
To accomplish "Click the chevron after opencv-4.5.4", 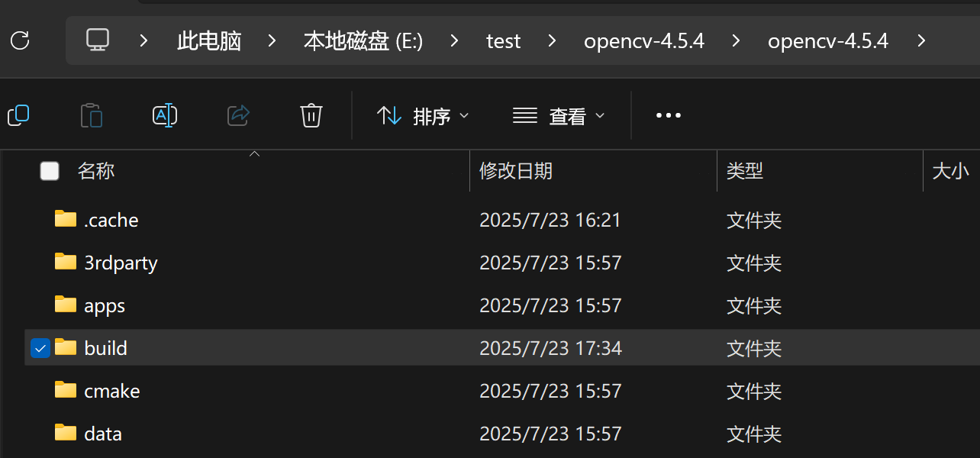I will 921,40.
